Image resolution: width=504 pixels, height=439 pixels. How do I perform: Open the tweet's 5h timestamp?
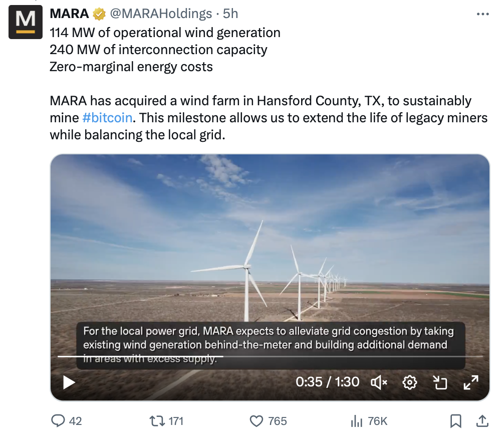(x=230, y=14)
